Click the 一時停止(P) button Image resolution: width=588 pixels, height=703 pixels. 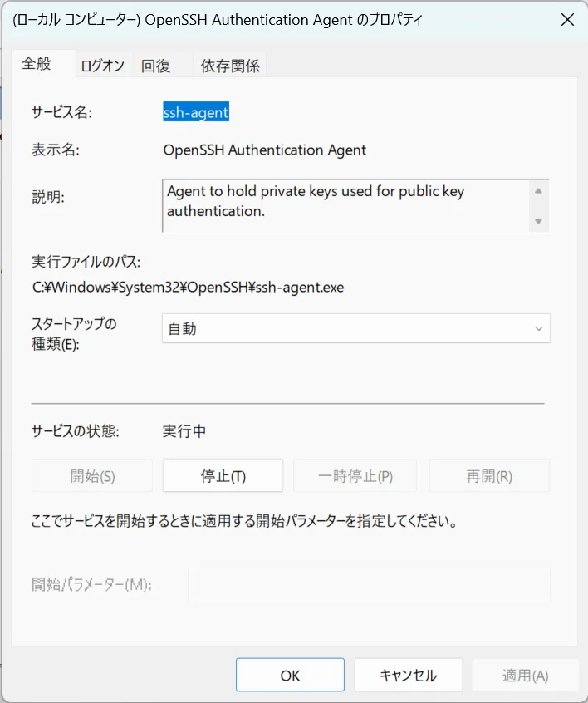point(355,475)
